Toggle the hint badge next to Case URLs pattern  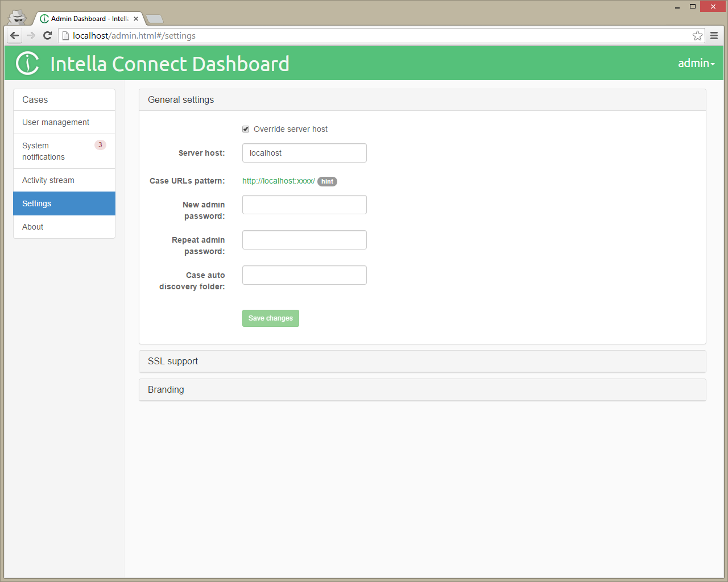pos(327,181)
